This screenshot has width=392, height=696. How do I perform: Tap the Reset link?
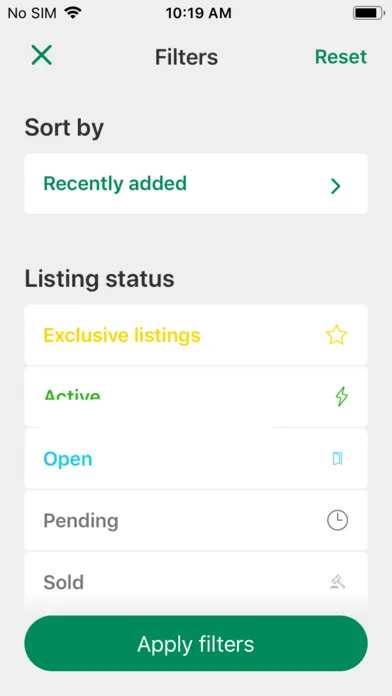coord(341,57)
